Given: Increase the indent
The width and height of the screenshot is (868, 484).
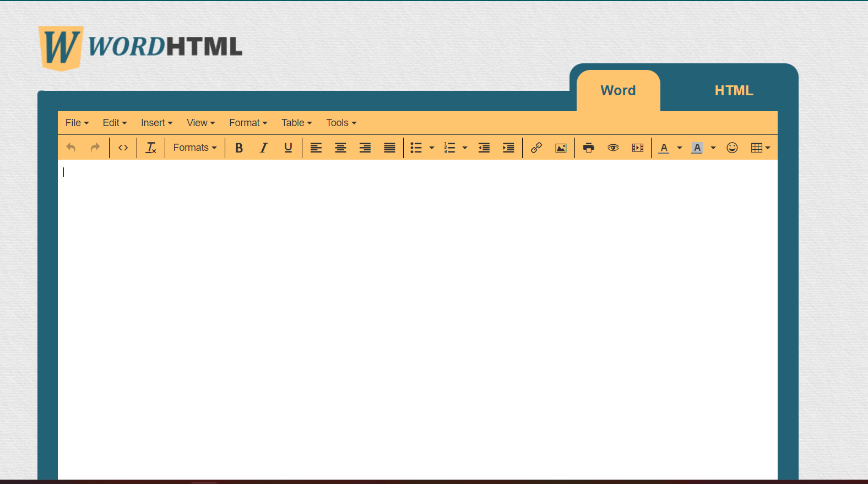Looking at the screenshot, I should (x=508, y=148).
